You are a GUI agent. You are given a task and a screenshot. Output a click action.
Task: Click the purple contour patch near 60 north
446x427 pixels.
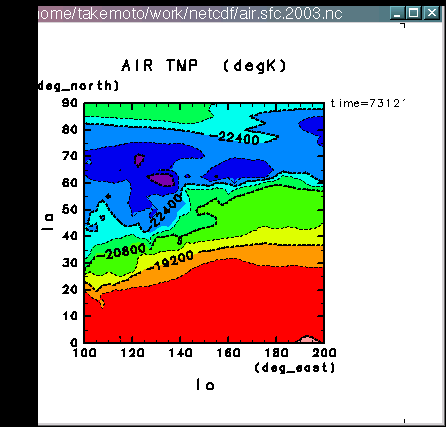pos(163,179)
